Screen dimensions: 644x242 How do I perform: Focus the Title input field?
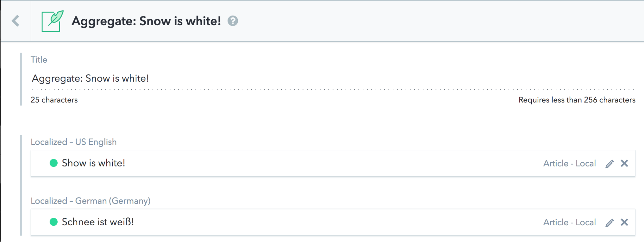[x=333, y=79]
